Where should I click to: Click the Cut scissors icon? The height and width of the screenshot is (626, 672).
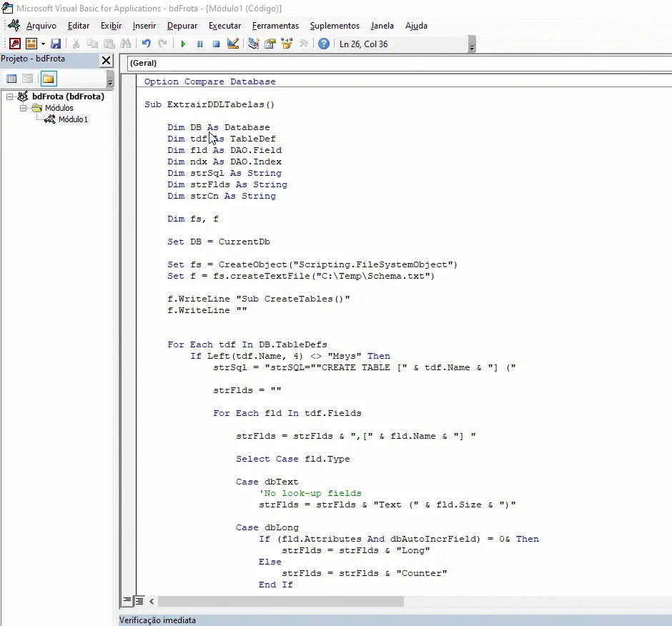(x=76, y=44)
